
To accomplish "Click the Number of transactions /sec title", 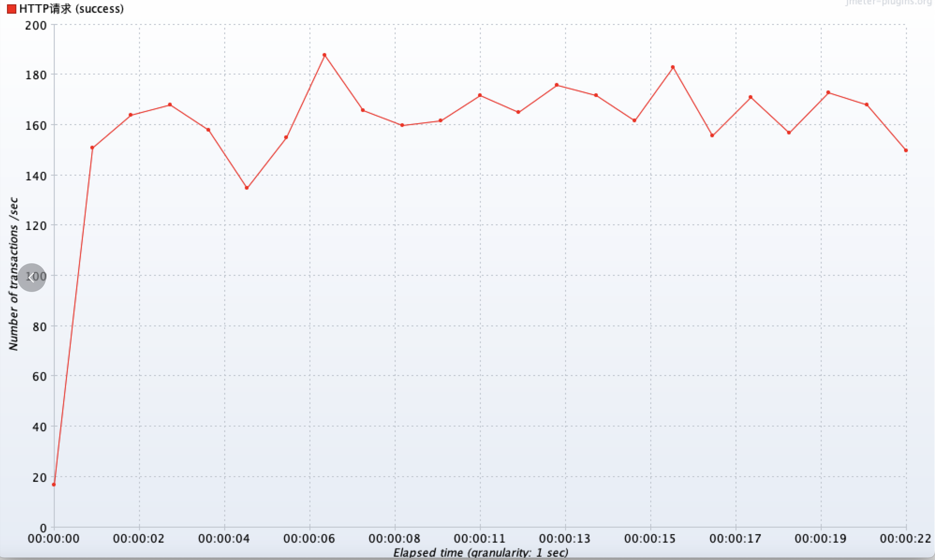I will [13, 274].
